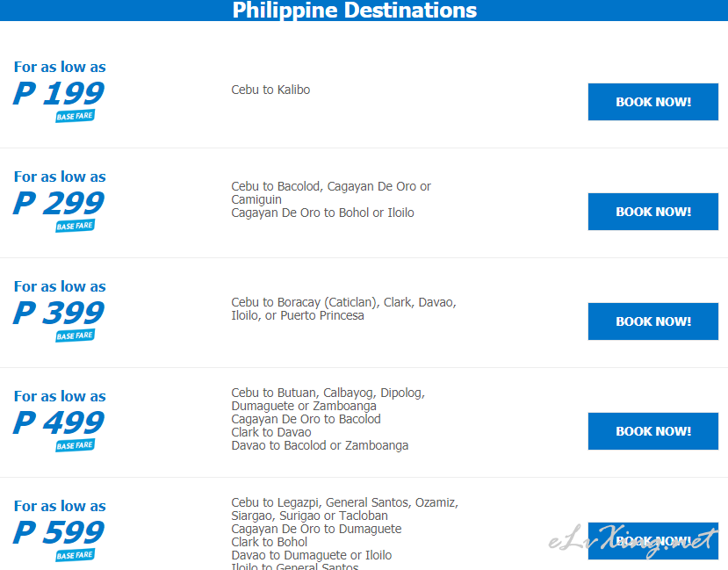The height and width of the screenshot is (570, 728).
Task: Click the Philippine Destinations header banner
Action: click(364, 11)
